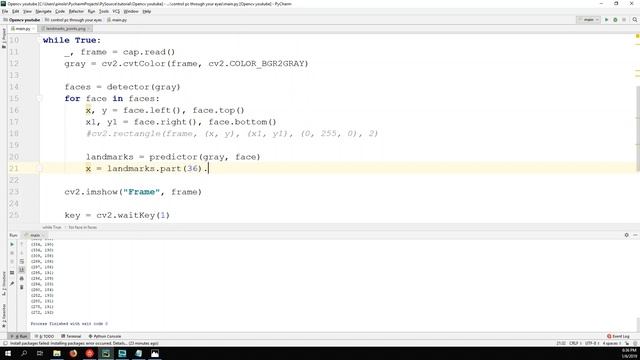The height and width of the screenshot is (360, 640).
Task: Open the Edit menu
Action: [x=16, y=11]
